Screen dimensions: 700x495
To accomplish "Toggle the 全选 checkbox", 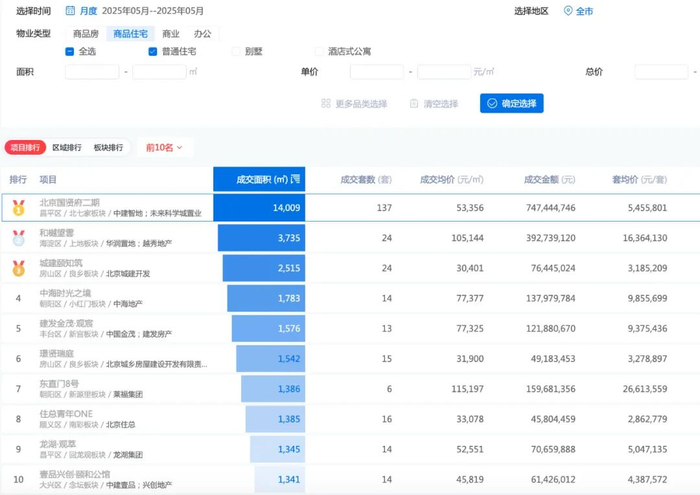I will (69, 51).
